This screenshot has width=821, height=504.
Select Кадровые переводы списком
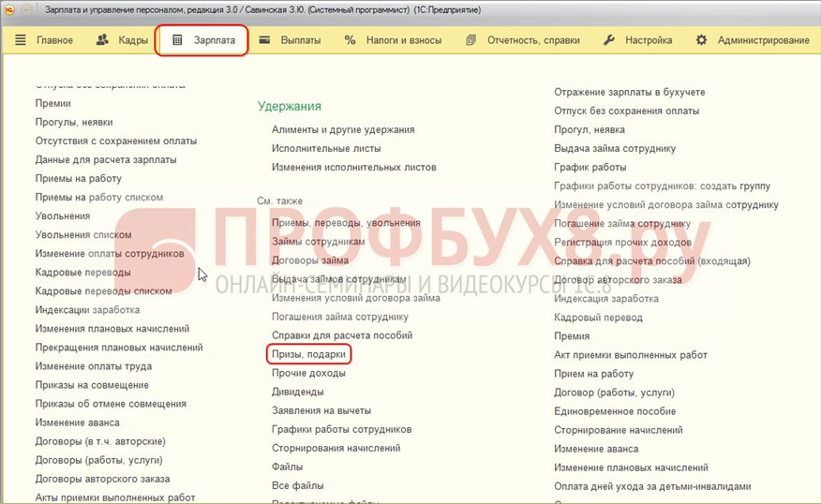(103, 290)
